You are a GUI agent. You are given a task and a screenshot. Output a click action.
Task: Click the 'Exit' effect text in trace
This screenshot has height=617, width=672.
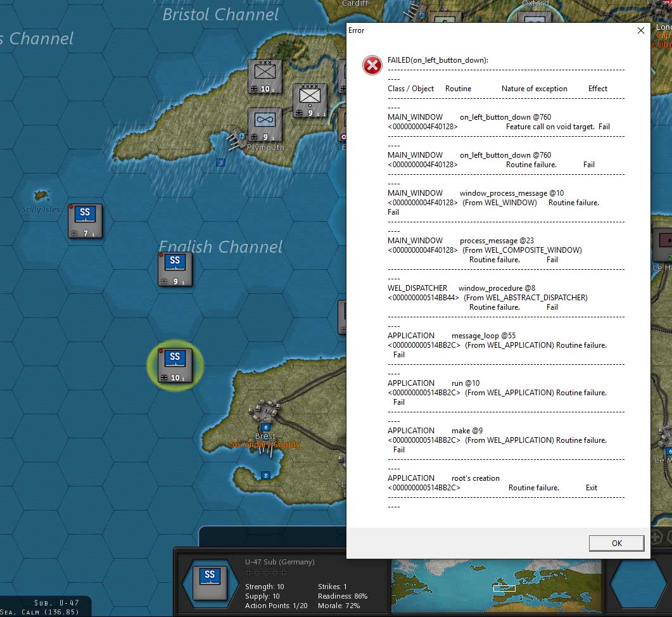click(x=591, y=488)
